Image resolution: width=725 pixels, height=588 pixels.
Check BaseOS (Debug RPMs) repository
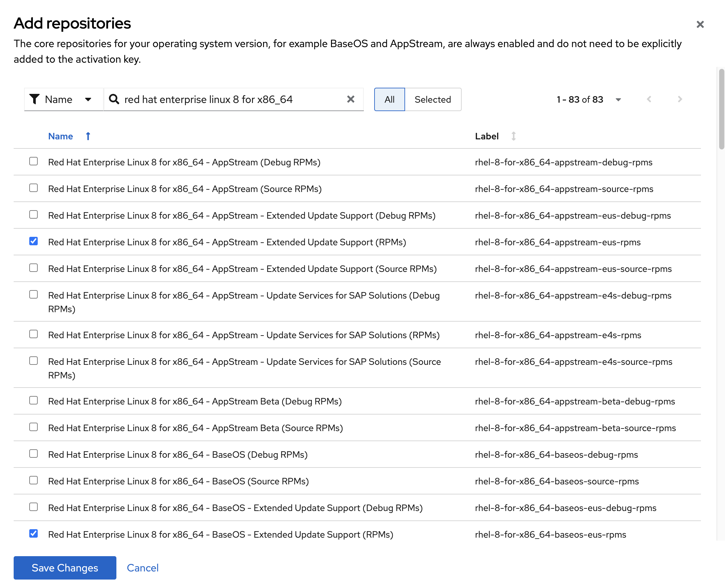coord(33,454)
